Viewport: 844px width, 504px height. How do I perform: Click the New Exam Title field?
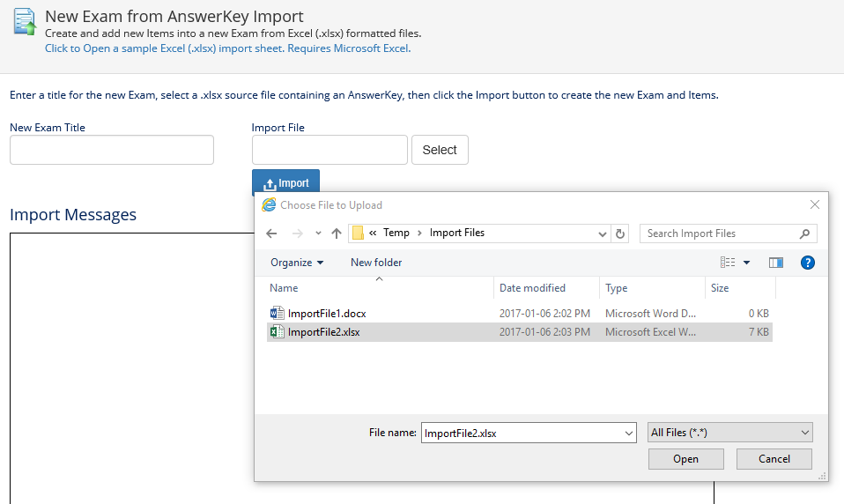tap(112, 150)
